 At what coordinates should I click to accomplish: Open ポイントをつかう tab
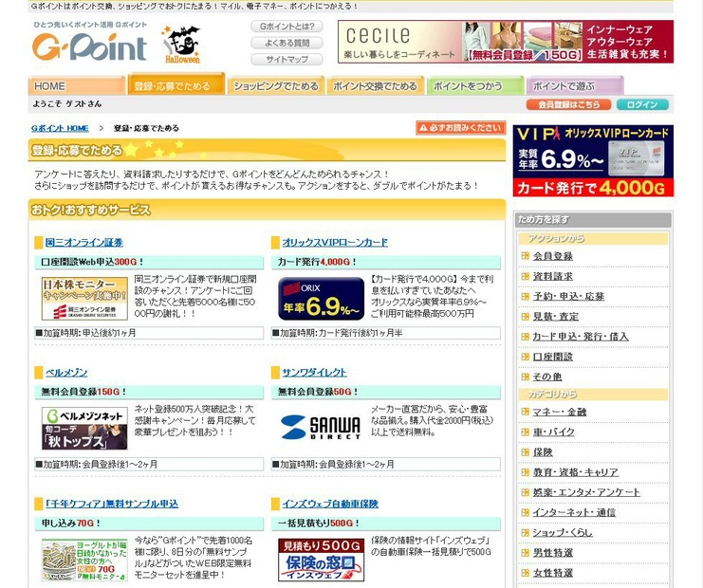474,85
